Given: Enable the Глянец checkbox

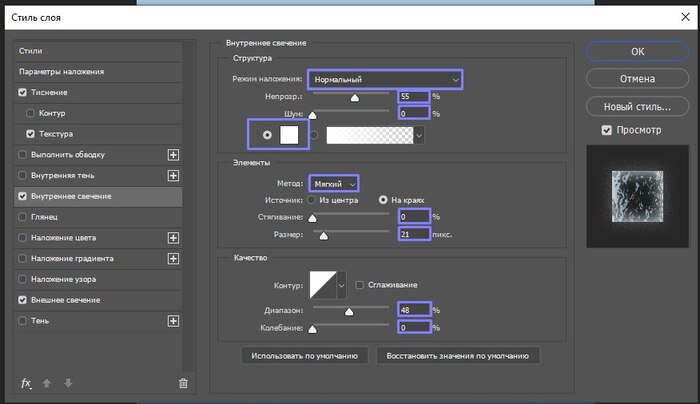Looking at the screenshot, I should click(x=23, y=217).
